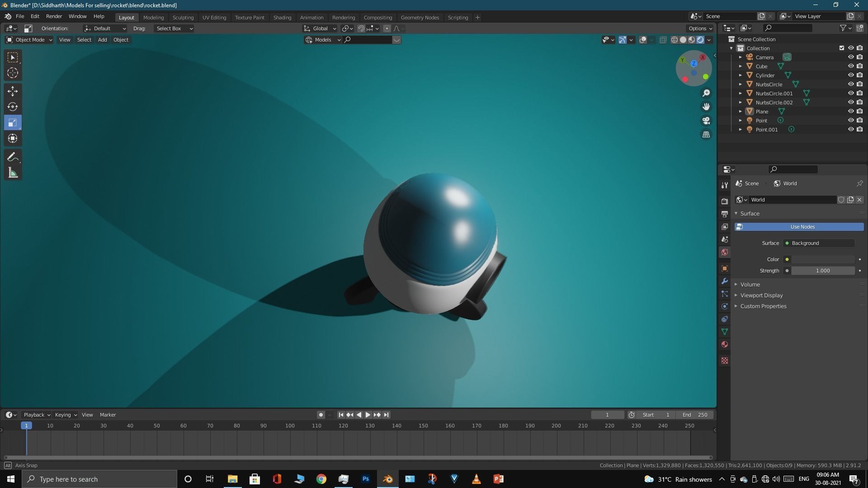Expand the Volume panel
868x488 pixels.
pyautogui.click(x=750, y=285)
